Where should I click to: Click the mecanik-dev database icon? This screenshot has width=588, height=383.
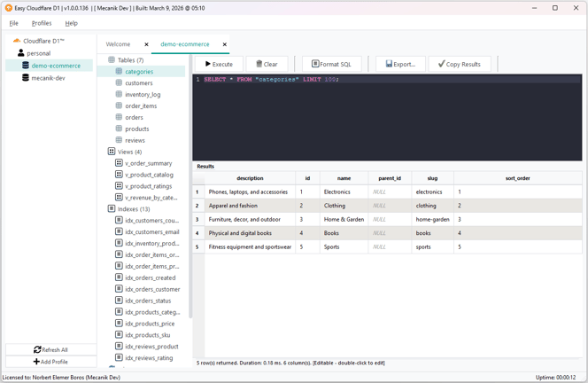[x=26, y=78]
